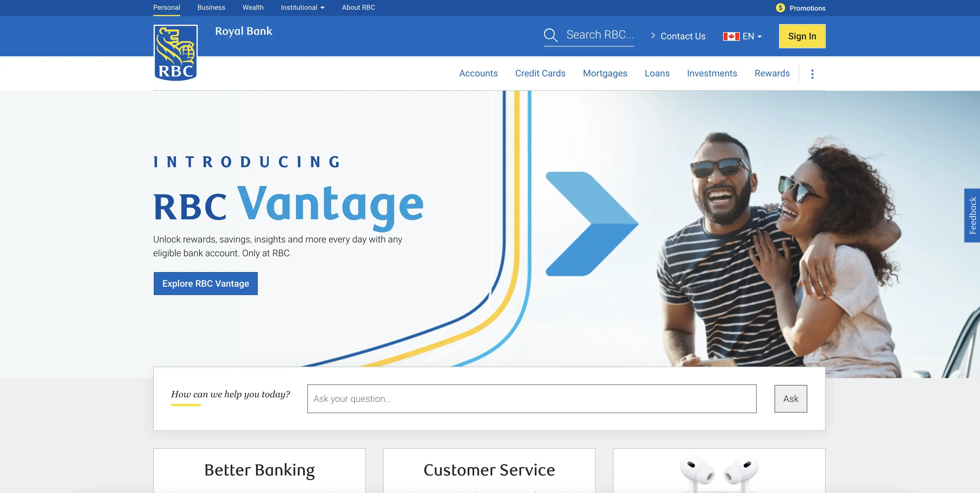The height and width of the screenshot is (493, 980).
Task: Open the Mortgages menu
Action: click(x=605, y=74)
